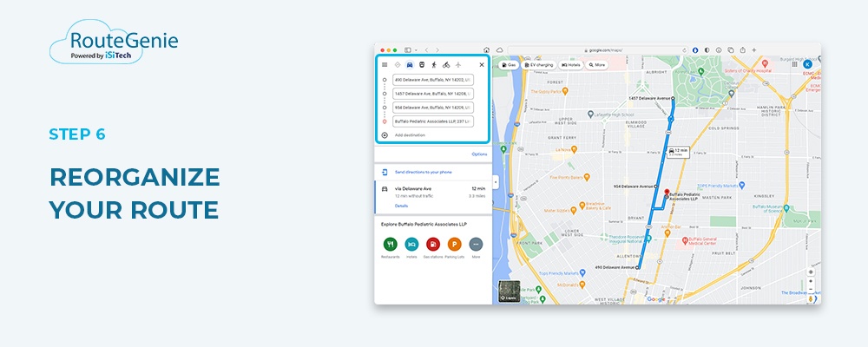The image size is (868, 347).
Task: Click the phone icon beside Send directions
Action: pyautogui.click(x=385, y=172)
